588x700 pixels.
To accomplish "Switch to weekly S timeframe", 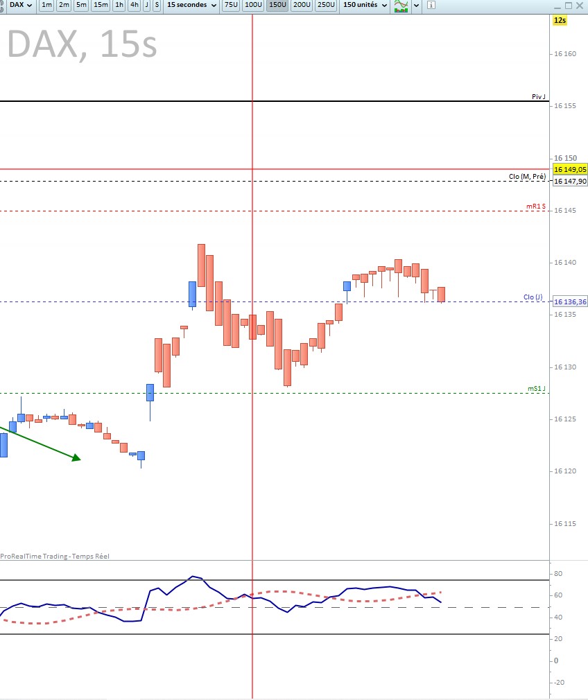I will click(157, 5).
